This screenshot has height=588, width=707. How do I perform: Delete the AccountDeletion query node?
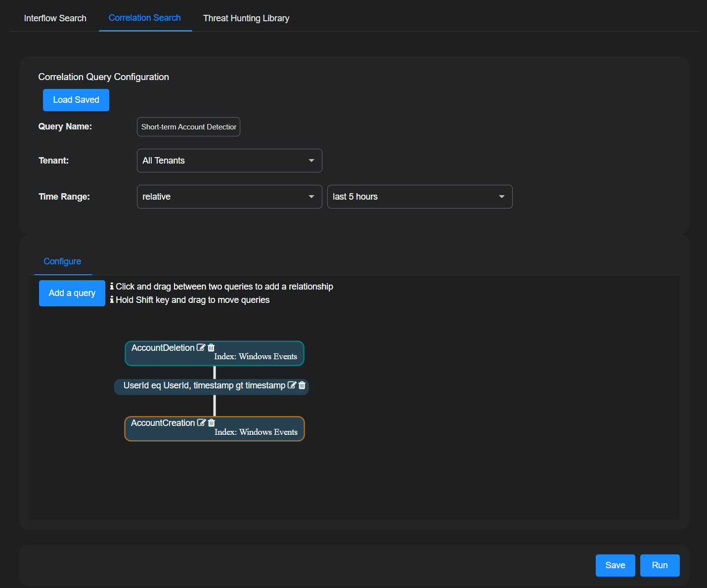211,347
